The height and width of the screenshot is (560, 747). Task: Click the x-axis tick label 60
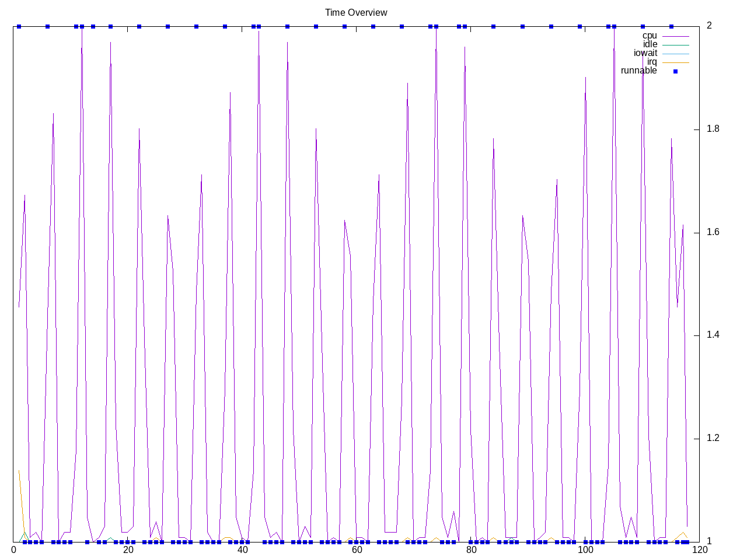(357, 549)
